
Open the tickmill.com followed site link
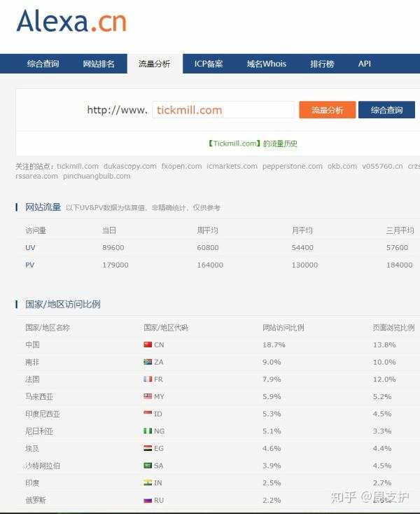point(77,166)
